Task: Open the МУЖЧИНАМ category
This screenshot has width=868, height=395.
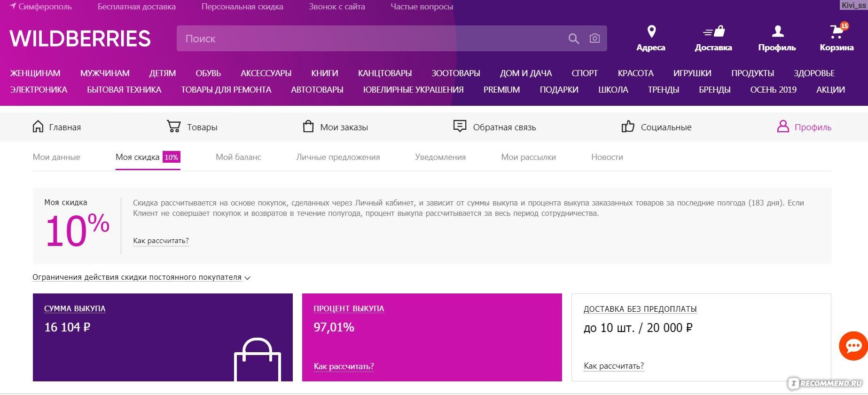Action: [x=105, y=73]
